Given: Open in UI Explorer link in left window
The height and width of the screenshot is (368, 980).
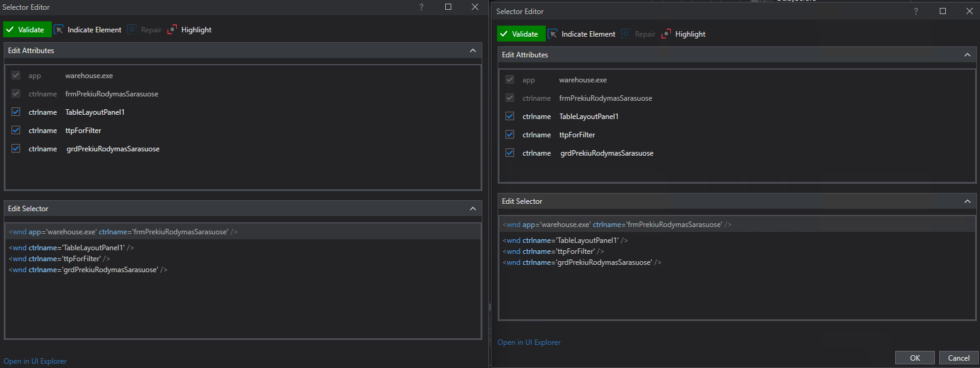Looking at the screenshot, I should click(35, 361).
